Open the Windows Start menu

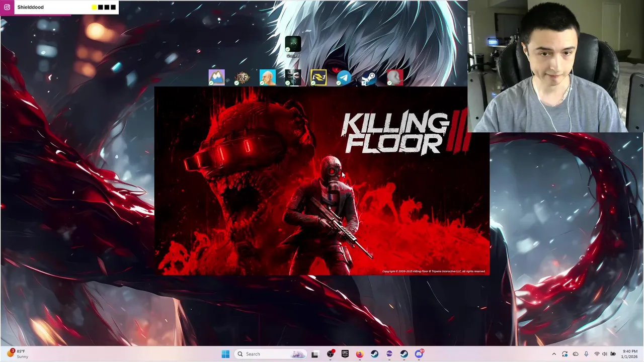click(225, 354)
